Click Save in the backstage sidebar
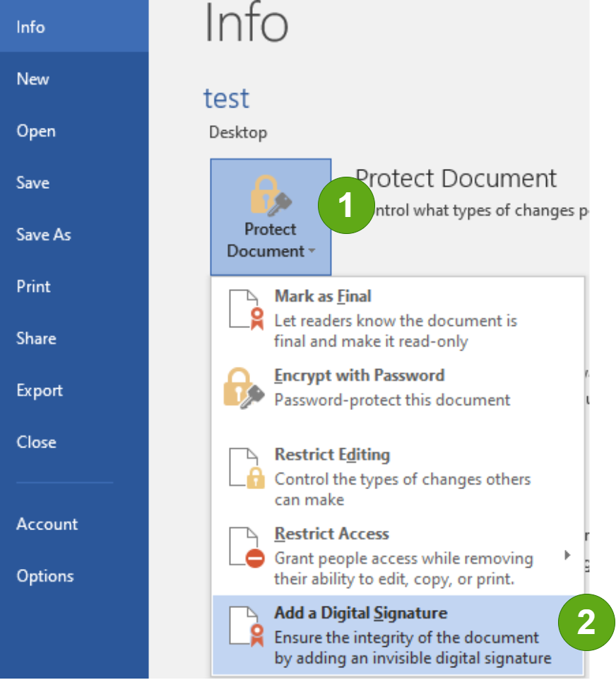 click(x=32, y=182)
